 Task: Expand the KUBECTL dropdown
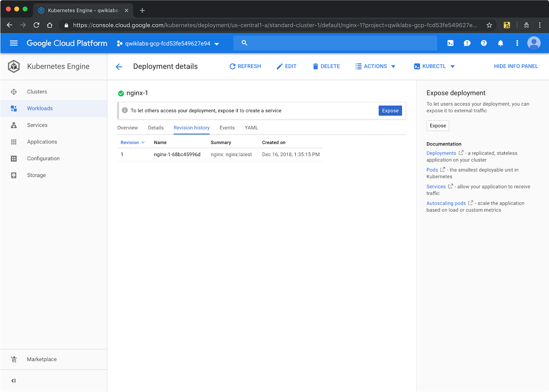(434, 67)
